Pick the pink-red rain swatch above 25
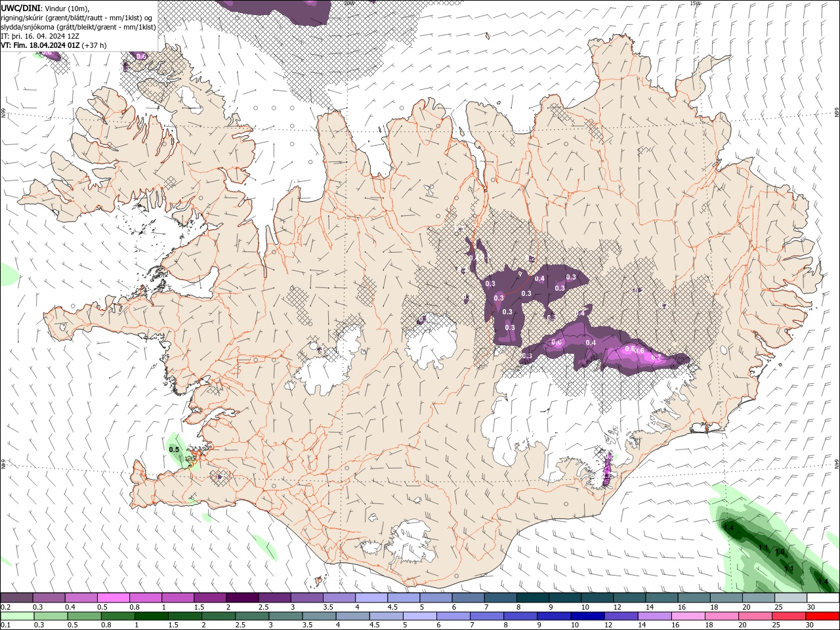 point(788,616)
